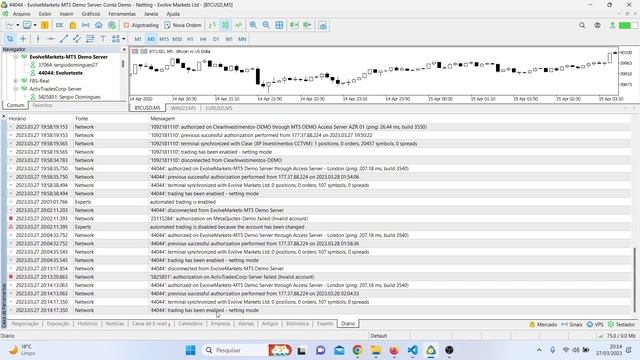640x360 pixels.
Task: Expand the FBS-Real server node
Action: pyautogui.click(x=16, y=81)
